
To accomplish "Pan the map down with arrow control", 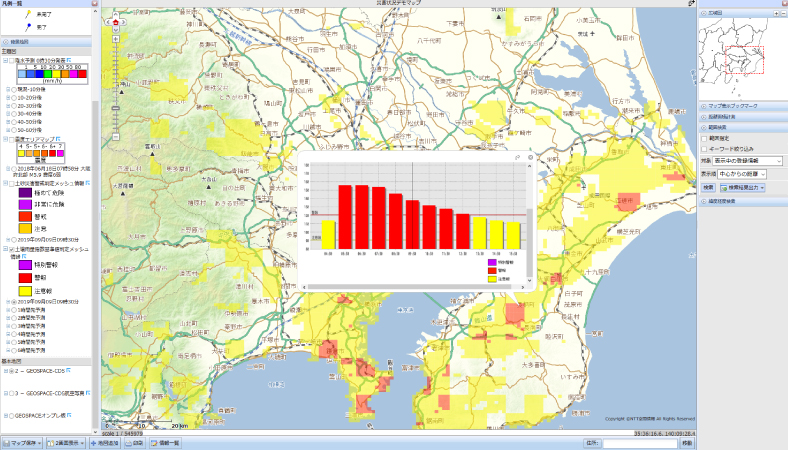I will (x=116, y=30).
